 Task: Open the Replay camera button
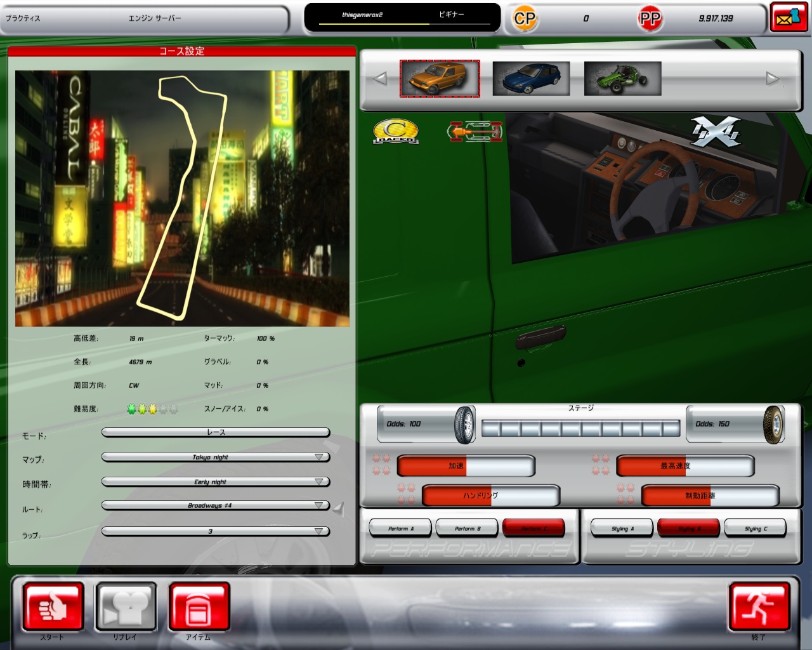(126, 607)
